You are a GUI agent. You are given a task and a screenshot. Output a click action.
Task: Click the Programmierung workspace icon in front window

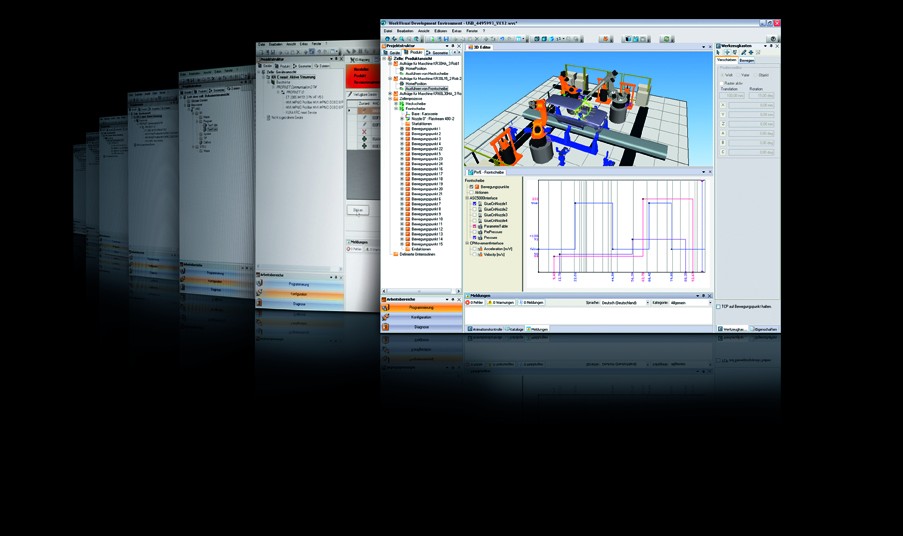click(x=385, y=307)
